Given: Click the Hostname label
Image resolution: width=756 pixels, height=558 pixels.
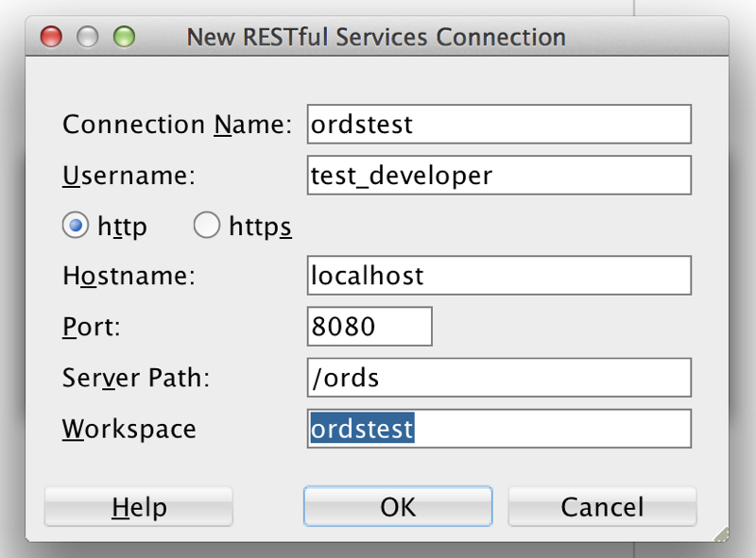Looking at the screenshot, I should point(128,276).
